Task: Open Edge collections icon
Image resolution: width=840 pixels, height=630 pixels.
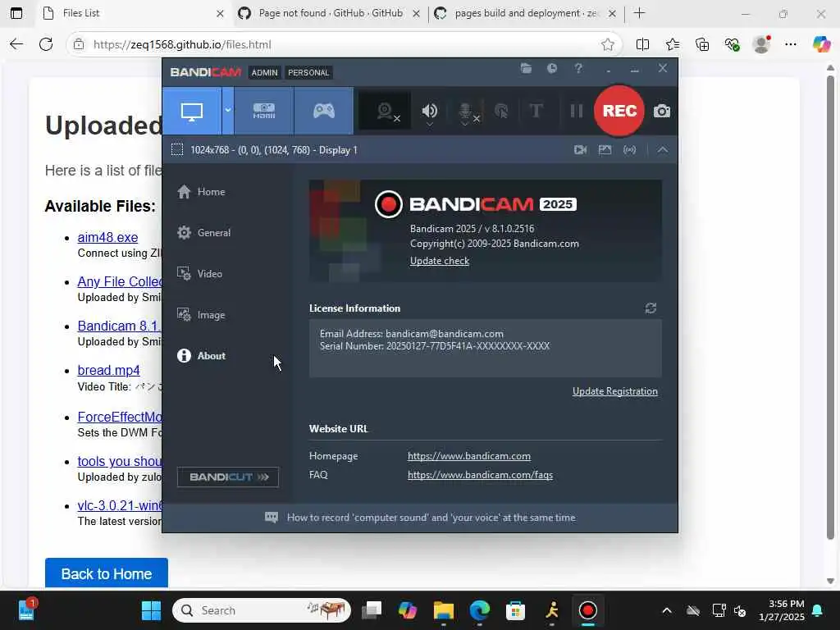Action: point(702,44)
